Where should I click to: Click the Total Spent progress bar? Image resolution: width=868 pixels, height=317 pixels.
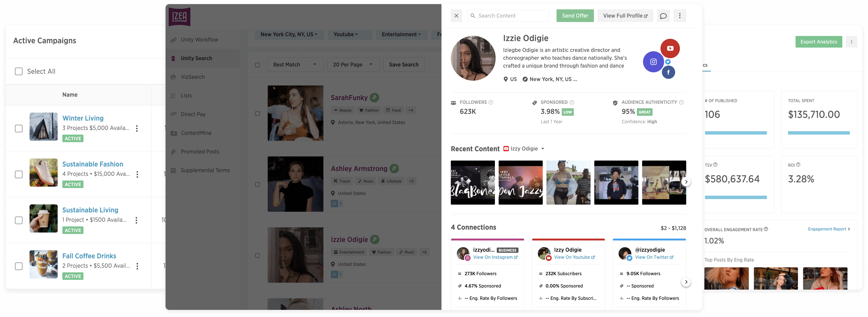click(818, 133)
